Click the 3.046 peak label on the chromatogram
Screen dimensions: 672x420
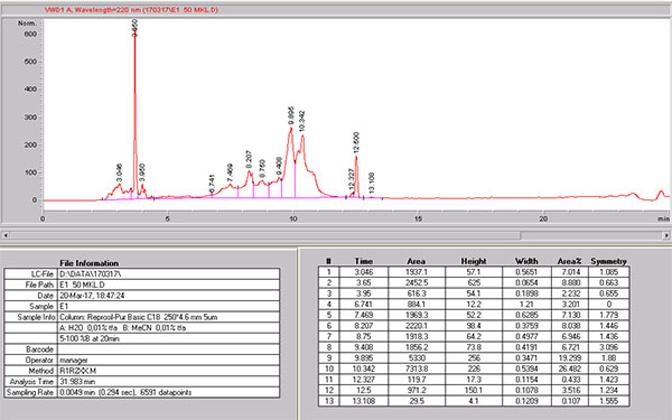pyautogui.click(x=119, y=173)
